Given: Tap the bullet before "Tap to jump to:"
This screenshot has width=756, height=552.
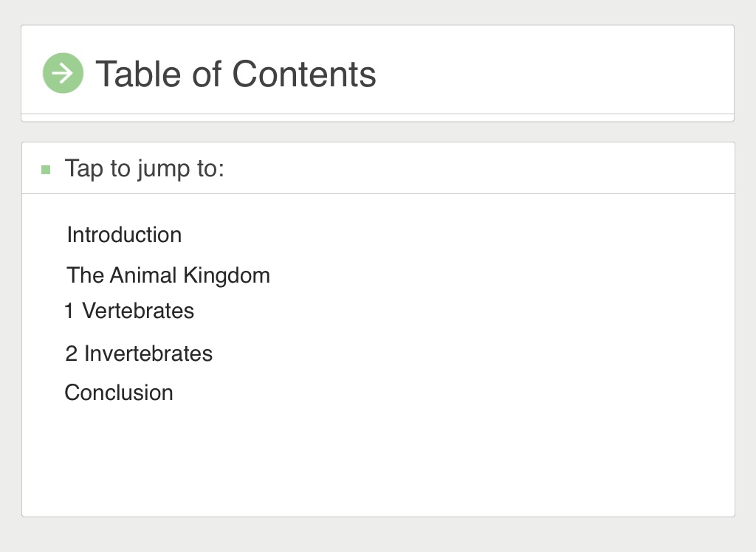Looking at the screenshot, I should coord(47,170).
